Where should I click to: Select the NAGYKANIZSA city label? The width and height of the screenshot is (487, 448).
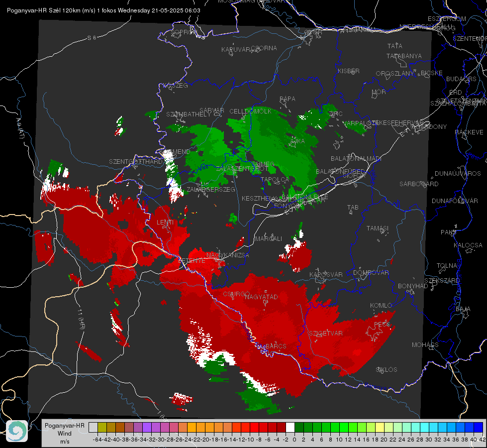click(228, 255)
